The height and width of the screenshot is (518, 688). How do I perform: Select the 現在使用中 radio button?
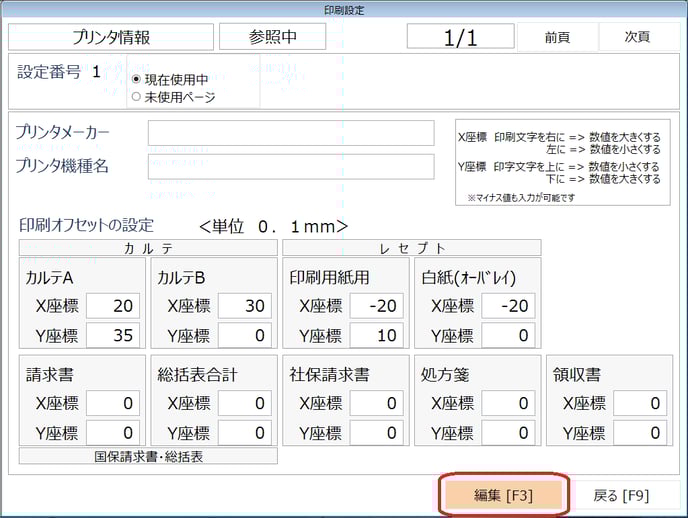click(x=137, y=79)
